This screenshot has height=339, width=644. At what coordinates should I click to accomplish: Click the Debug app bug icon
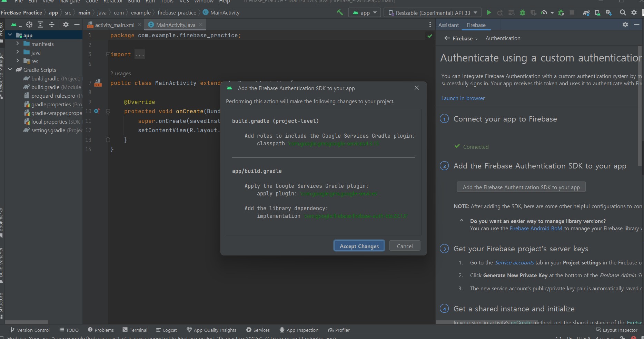point(523,13)
